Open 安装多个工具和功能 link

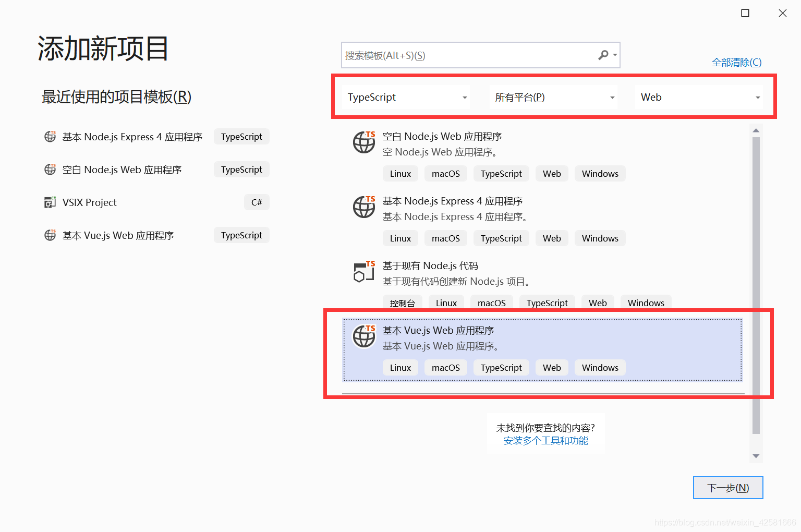pos(545,440)
